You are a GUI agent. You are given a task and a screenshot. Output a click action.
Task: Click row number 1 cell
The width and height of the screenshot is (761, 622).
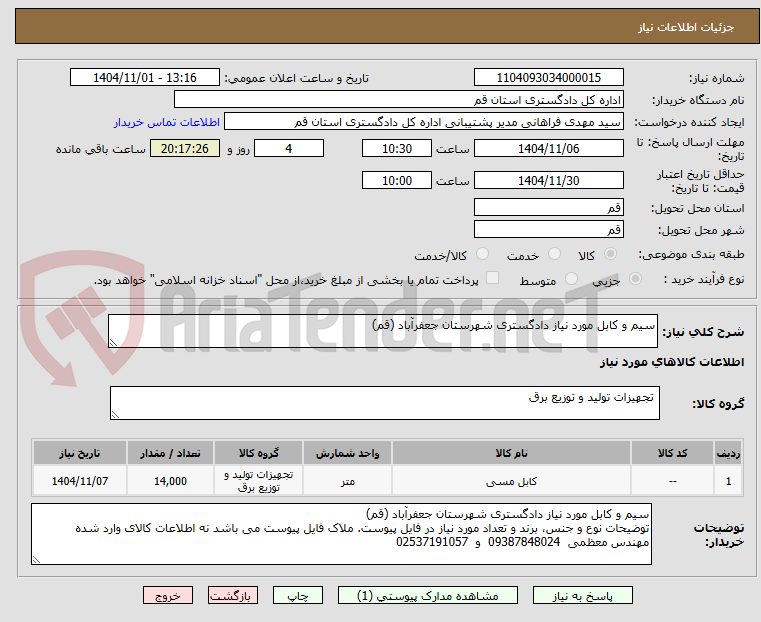point(728,481)
